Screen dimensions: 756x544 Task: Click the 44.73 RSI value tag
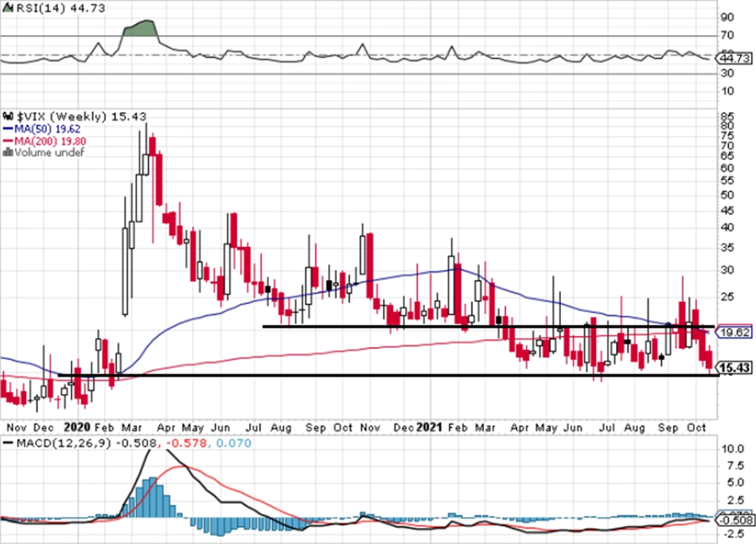tap(734, 58)
